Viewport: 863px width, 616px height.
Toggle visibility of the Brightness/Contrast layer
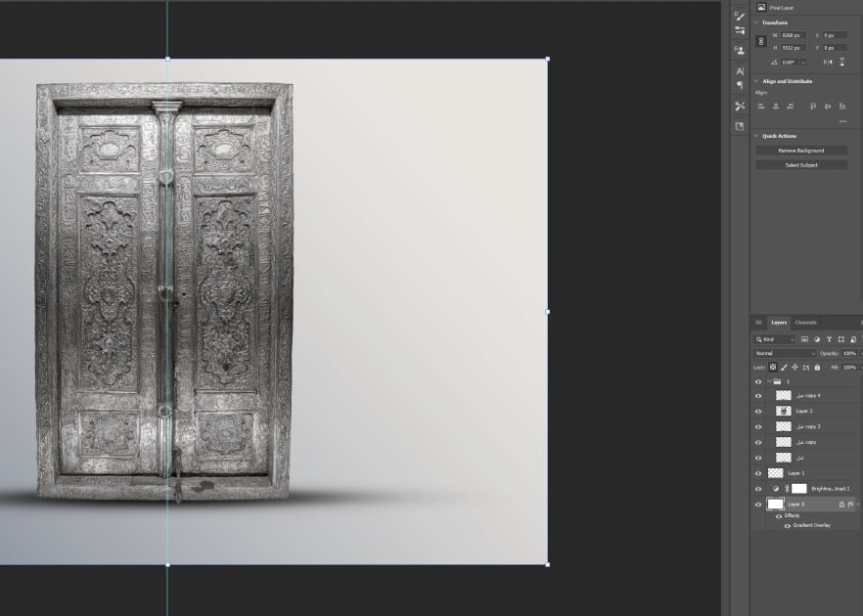coord(757,488)
